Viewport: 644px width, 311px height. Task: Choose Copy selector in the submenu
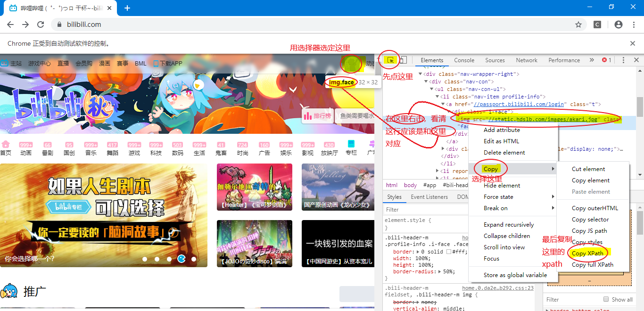point(590,220)
